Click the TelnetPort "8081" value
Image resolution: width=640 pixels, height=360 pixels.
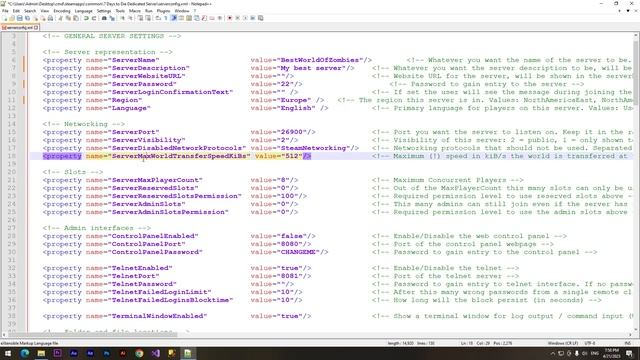click(290, 276)
